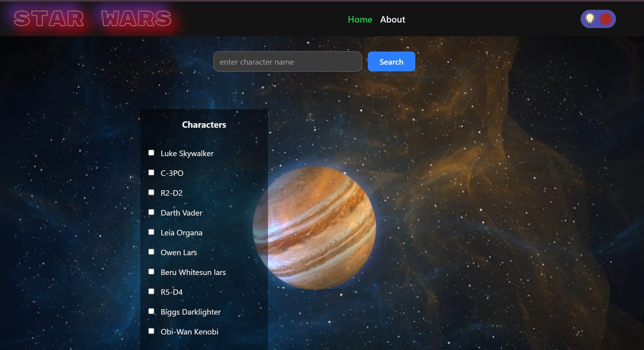The width and height of the screenshot is (644, 350).
Task: Check the Leia Organa checkbox
Action: coord(151,232)
